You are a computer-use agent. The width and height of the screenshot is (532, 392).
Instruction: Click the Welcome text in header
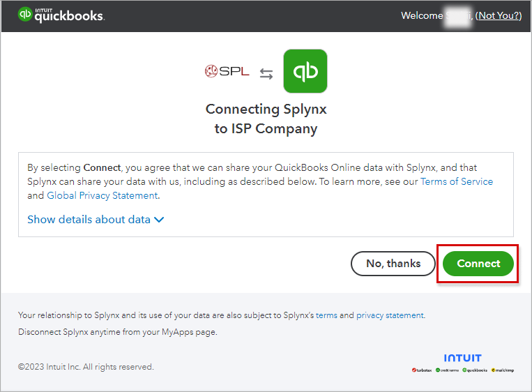pyautogui.click(x=422, y=15)
